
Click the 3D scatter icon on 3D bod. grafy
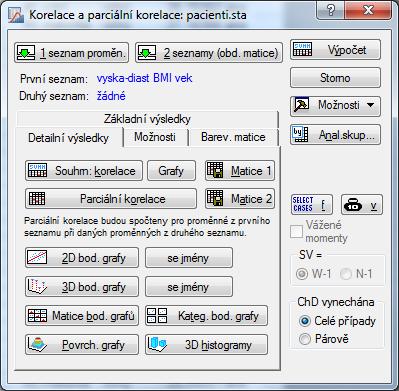click(37, 287)
